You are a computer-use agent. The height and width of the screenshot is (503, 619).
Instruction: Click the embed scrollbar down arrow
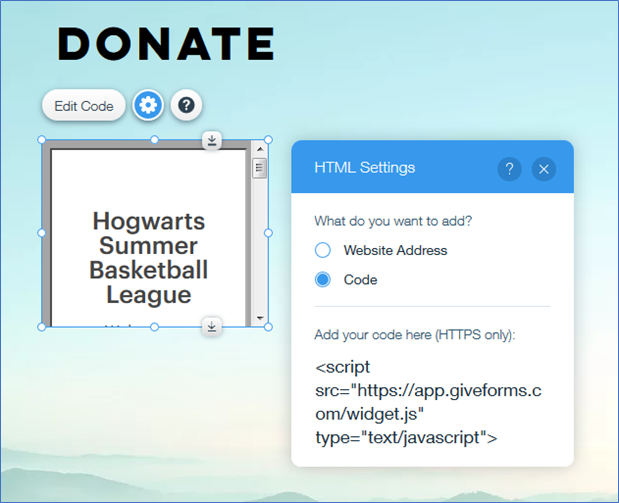(x=260, y=318)
